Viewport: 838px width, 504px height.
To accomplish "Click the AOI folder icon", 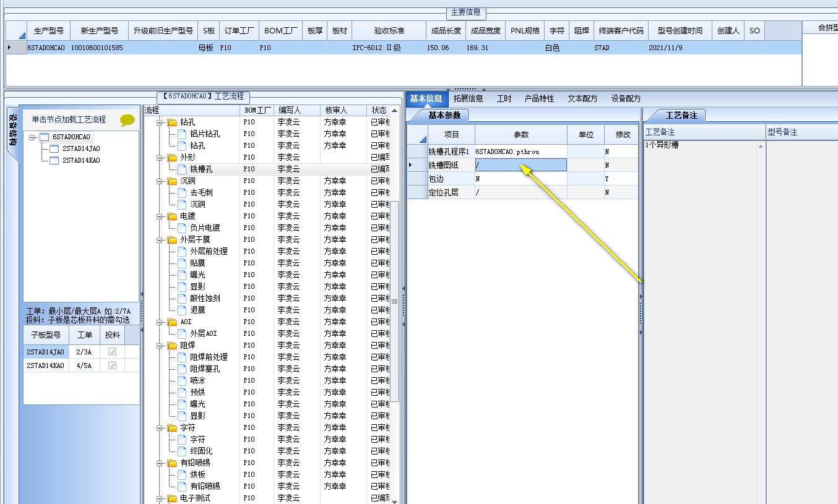I will click(172, 322).
